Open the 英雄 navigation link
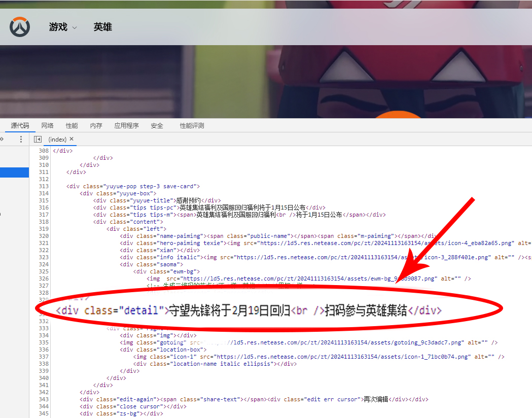The height and width of the screenshot is (418, 532). (x=103, y=27)
